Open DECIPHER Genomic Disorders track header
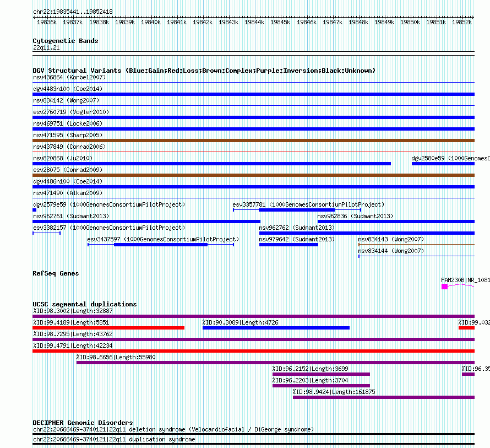 pos(83,423)
